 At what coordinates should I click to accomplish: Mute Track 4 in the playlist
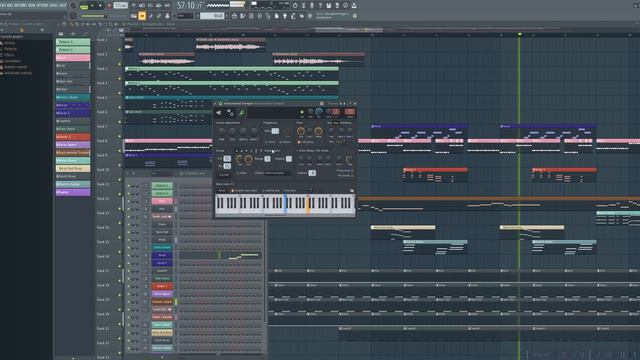click(x=120, y=93)
